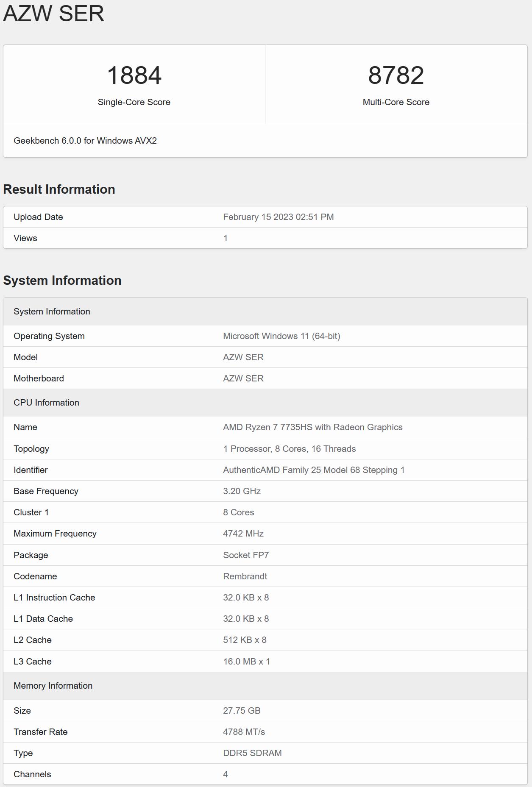Click the L3 Cache value 16.0 MB x 1
Image resolution: width=532 pixels, height=787 pixels.
coord(246,662)
